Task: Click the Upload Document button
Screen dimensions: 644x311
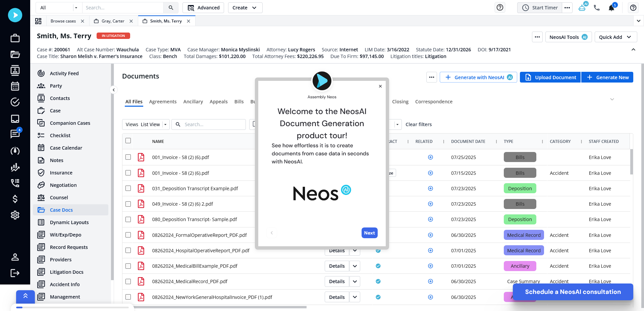Action: point(550,77)
